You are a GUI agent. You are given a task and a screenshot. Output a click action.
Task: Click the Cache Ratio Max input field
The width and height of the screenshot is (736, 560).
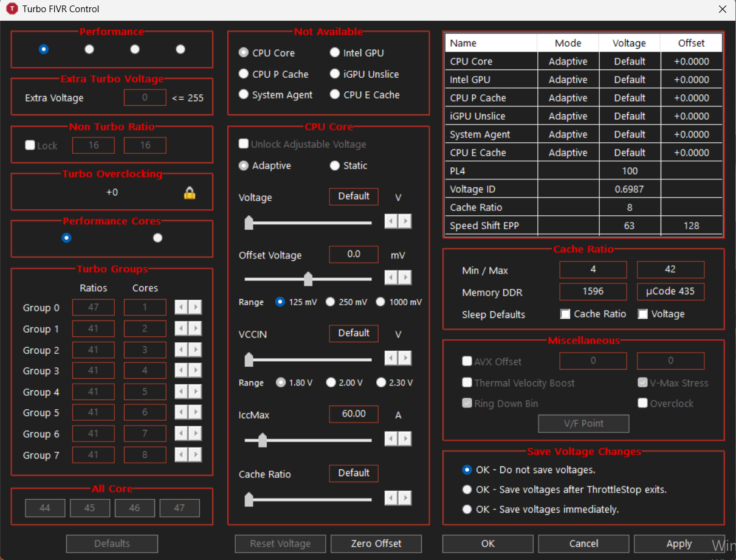pos(670,269)
